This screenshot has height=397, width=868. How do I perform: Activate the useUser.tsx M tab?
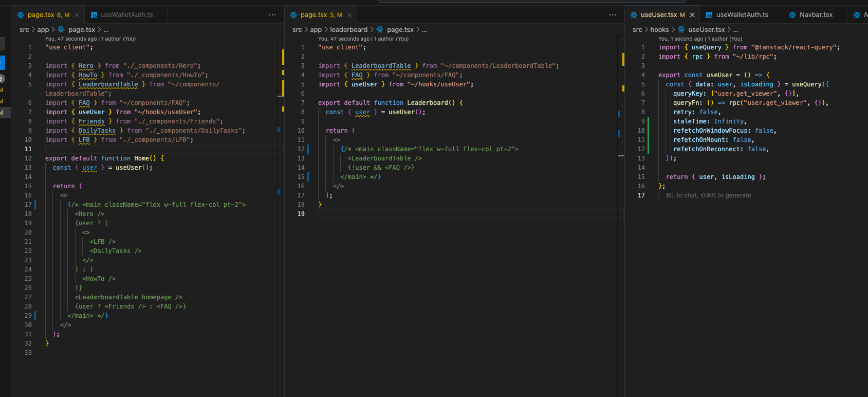662,15
